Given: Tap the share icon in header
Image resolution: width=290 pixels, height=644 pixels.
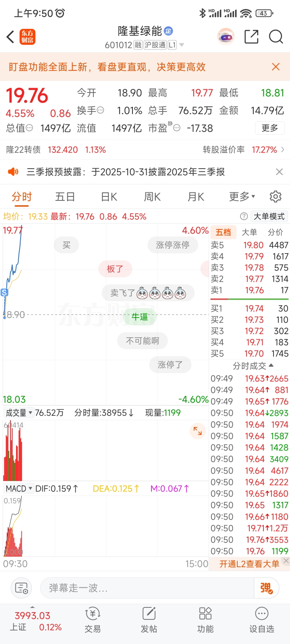Looking at the screenshot, I should pos(252,37).
